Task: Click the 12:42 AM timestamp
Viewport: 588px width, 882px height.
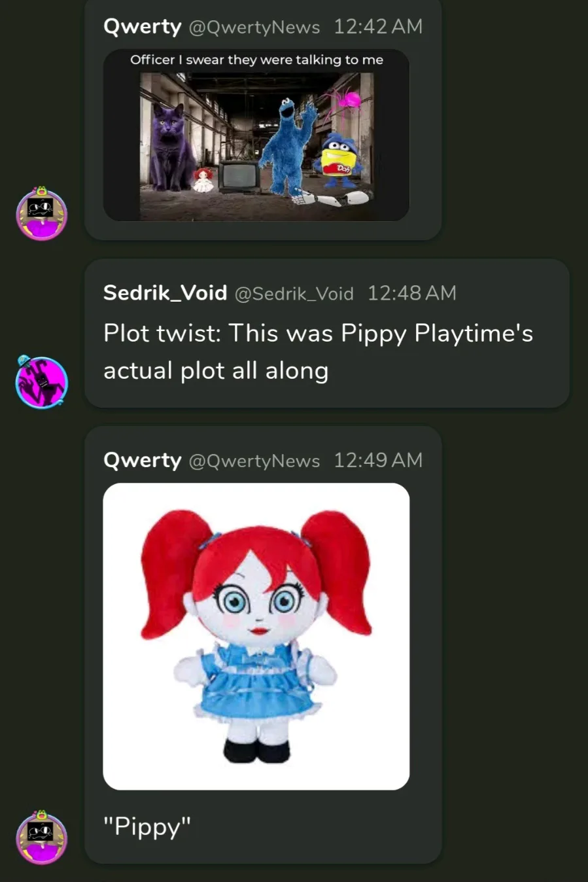Action: [x=378, y=27]
